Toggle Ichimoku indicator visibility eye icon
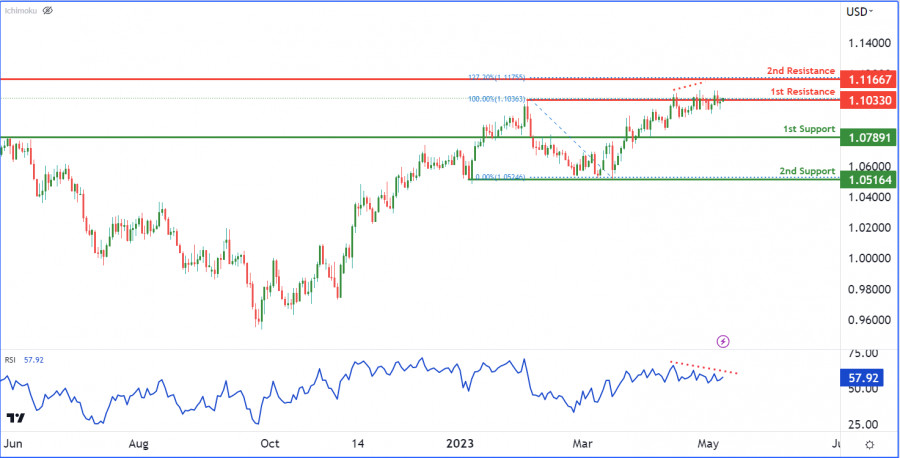Viewport: 900px width, 458px height. 48,10
